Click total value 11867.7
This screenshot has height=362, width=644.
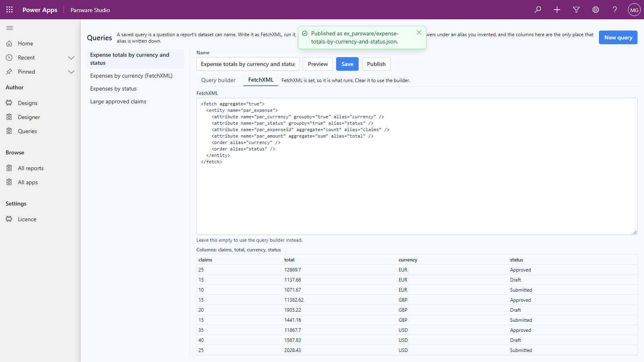[293, 330]
